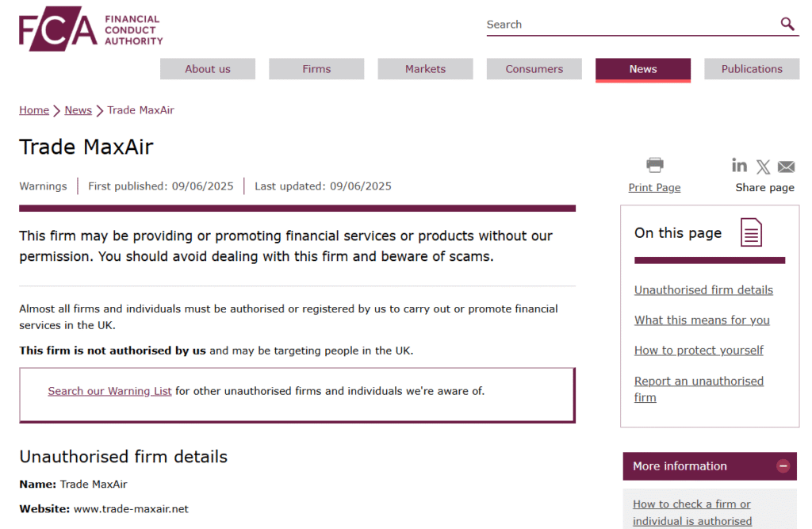Collapse More information with minus icon
This screenshot has height=529, width=812.
(783, 466)
